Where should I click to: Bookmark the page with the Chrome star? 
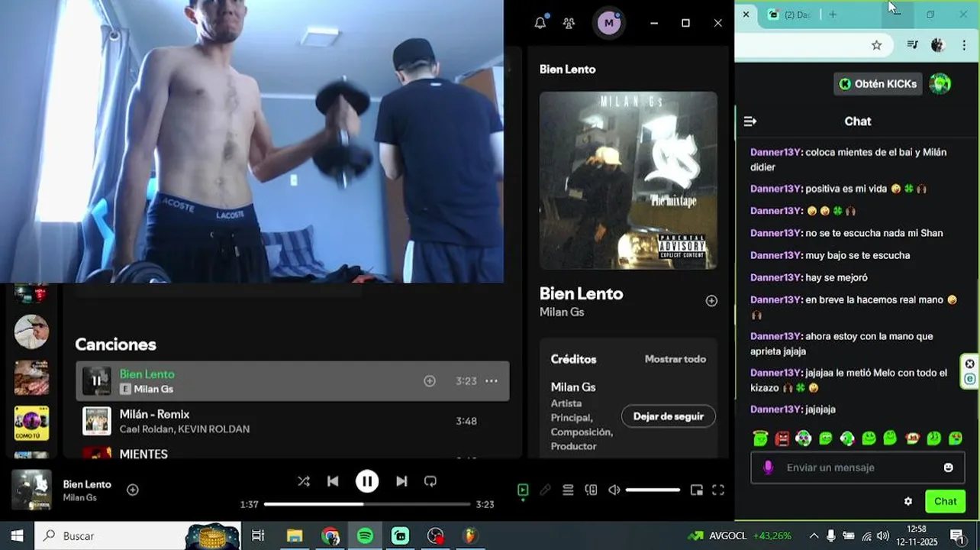876,45
